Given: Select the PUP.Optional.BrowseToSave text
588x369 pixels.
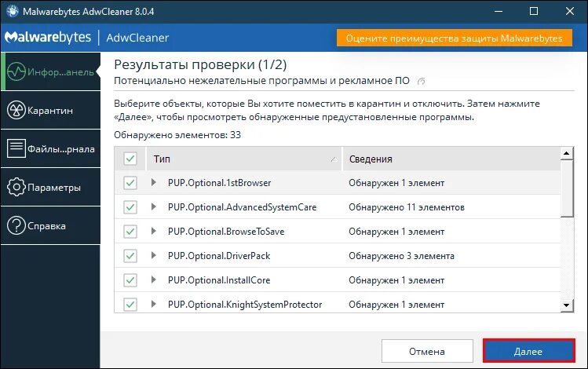Looking at the screenshot, I should (226, 232).
